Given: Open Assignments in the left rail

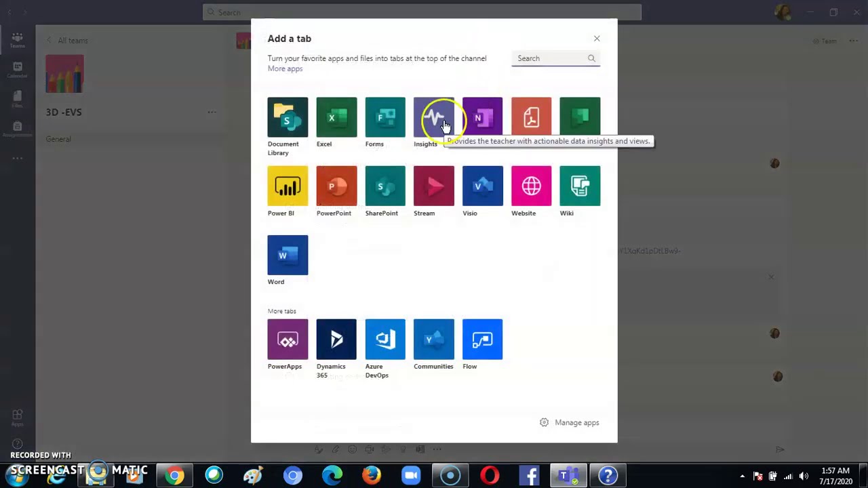Looking at the screenshot, I should coord(18,129).
